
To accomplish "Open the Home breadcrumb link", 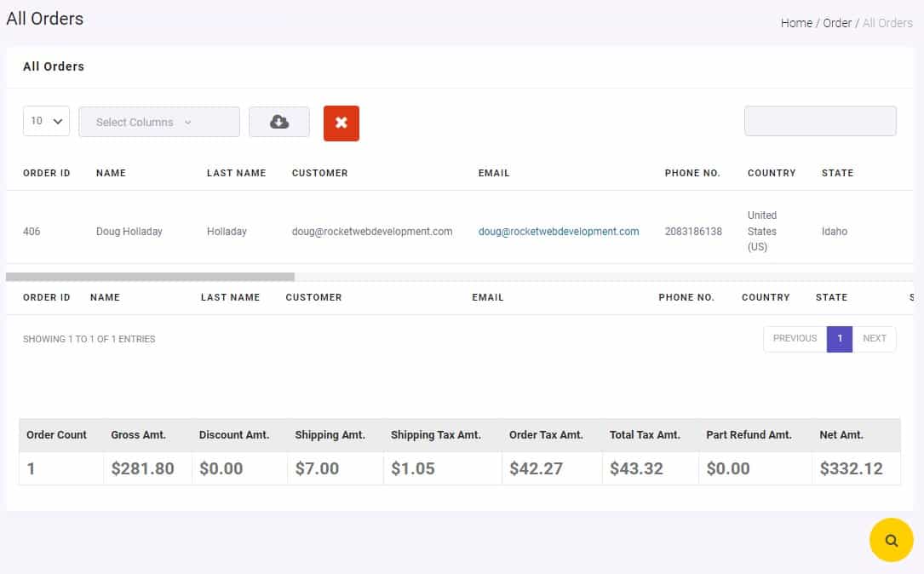I will (795, 23).
